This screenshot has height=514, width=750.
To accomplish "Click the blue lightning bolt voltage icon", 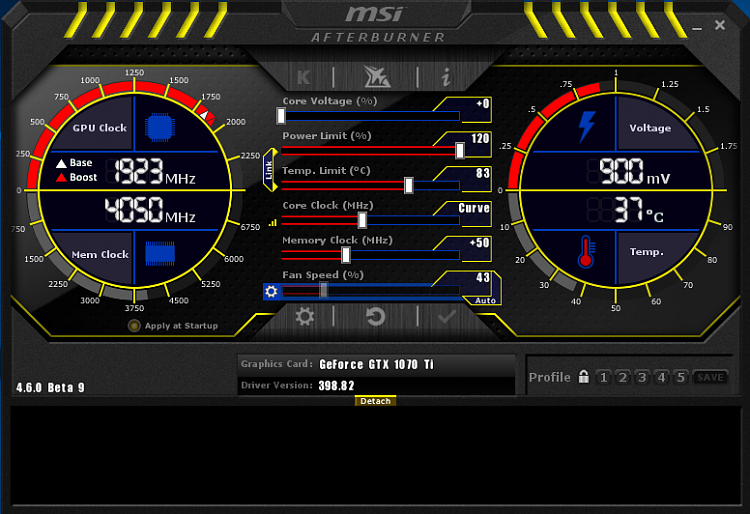I will [x=587, y=127].
